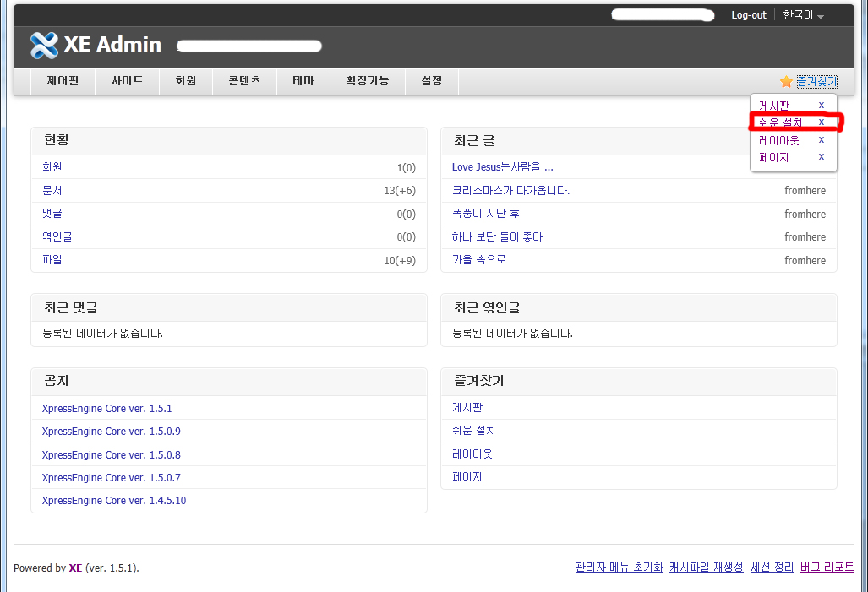Remove 페이지 favorite with x
Viewport: 868px width, 592px height.
point(821,157)
